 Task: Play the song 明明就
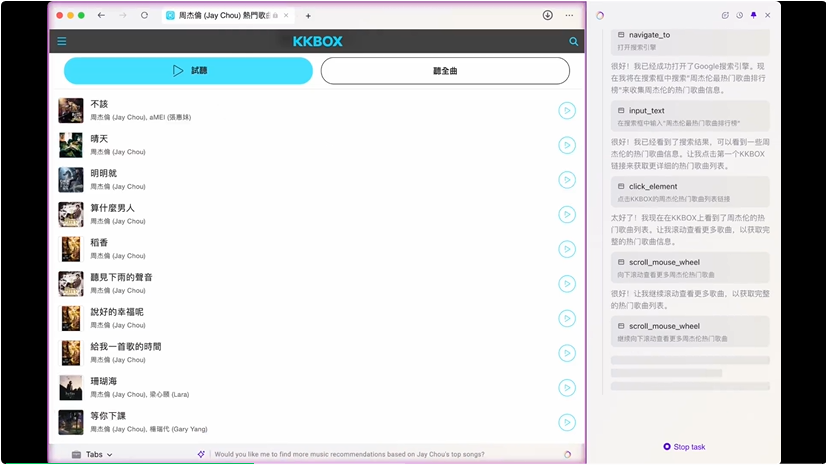tap(567, 180)
